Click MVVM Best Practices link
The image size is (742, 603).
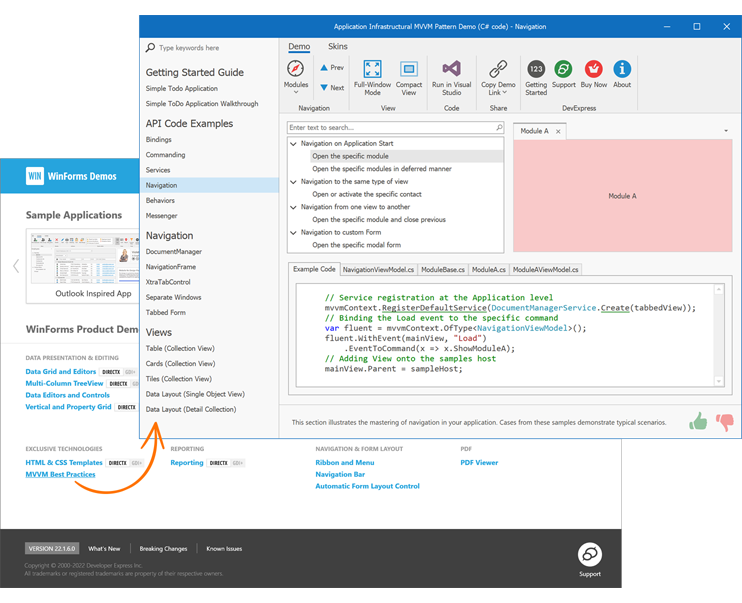[x=60, y=475]
